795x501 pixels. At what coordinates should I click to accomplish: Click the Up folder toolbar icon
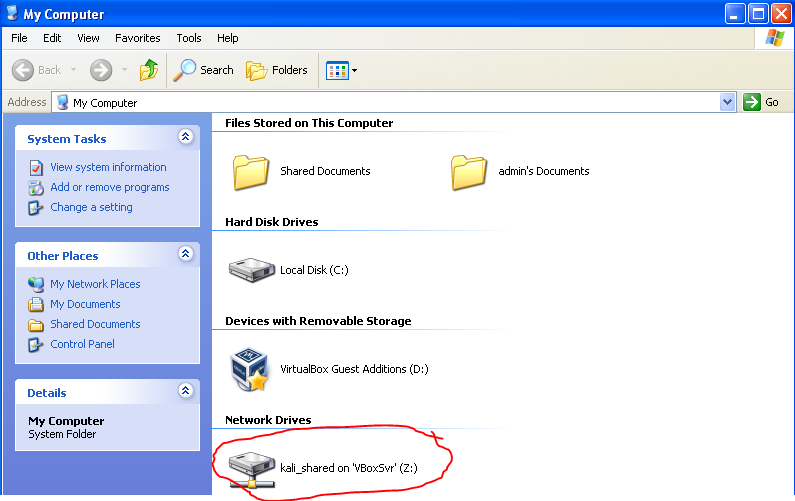click(149, 70)
